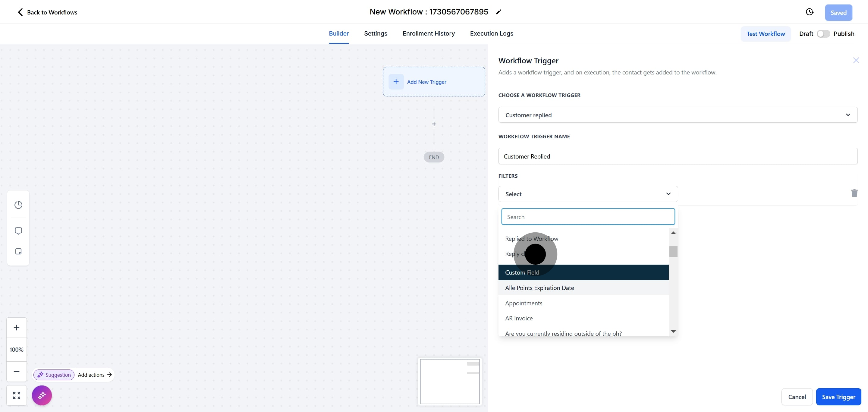Edit workflow name with pencil icon
Screen dimensions: 868x412
499,12
